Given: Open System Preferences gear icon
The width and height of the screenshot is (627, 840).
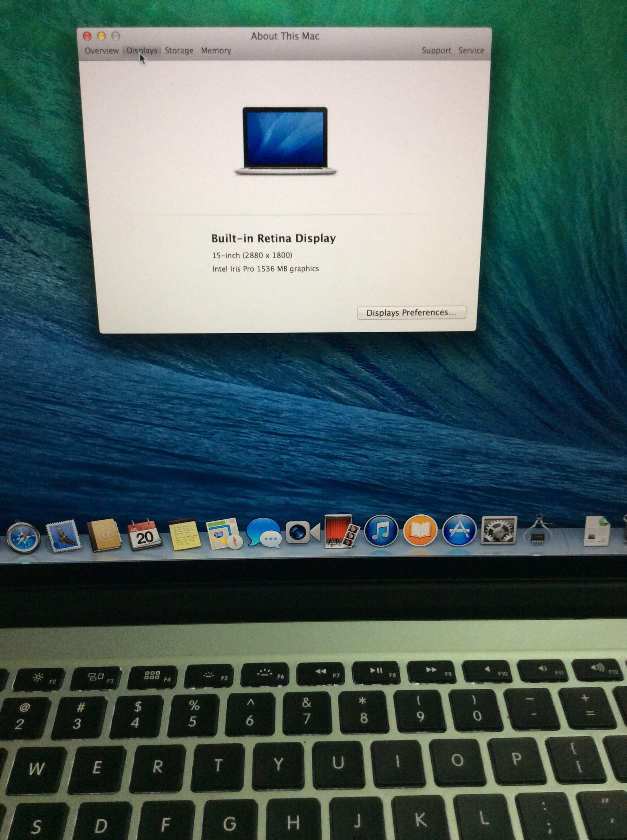Looking at the screenshot, I should 499,530.
